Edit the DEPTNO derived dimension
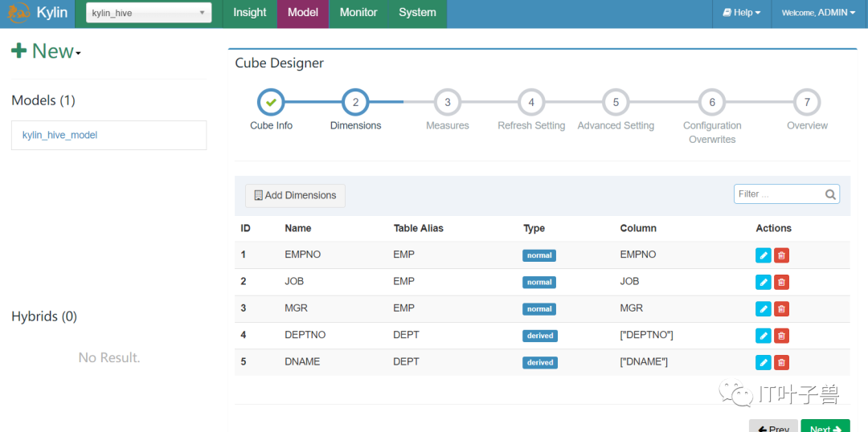This screenshot has width=868, height=432. pyautogui.click(x=763, y=335)
